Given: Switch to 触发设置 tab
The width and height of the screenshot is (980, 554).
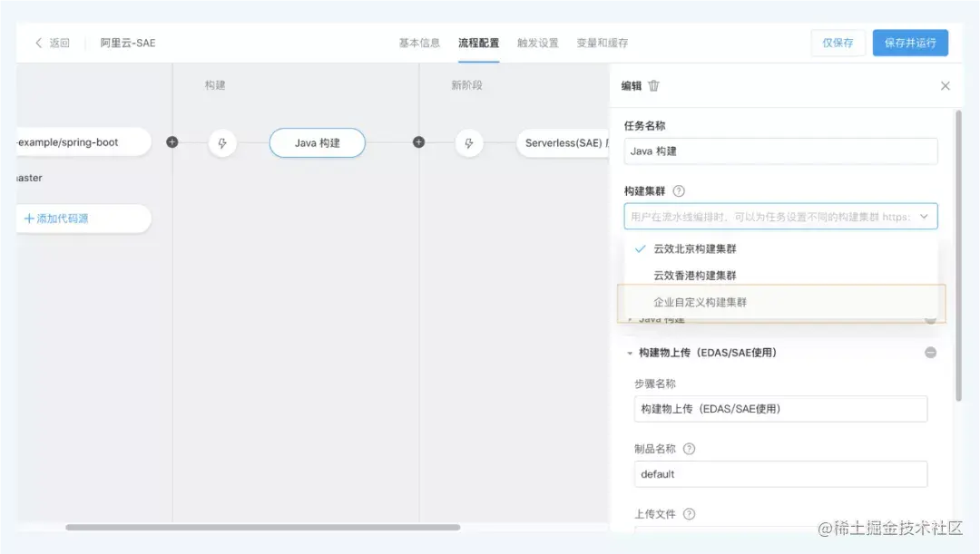Looking at the screenshot, I should (537, 43).
